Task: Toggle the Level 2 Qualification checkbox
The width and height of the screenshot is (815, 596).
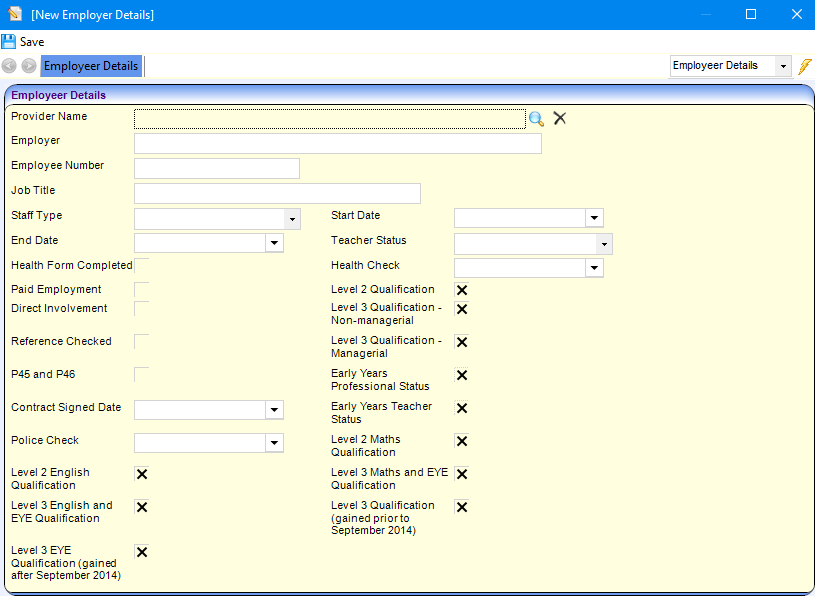Action: 462,290
